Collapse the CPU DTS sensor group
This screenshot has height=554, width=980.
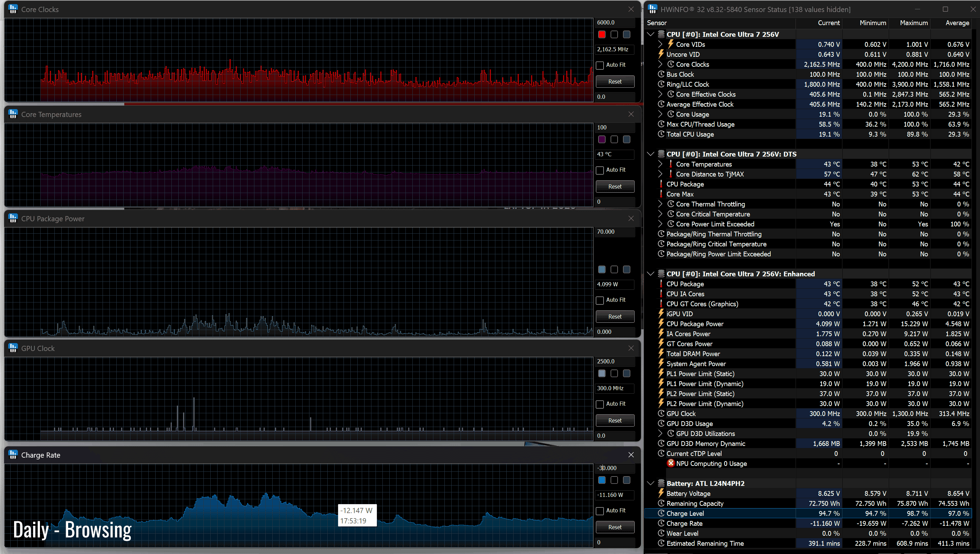click(x=651, y=154)
